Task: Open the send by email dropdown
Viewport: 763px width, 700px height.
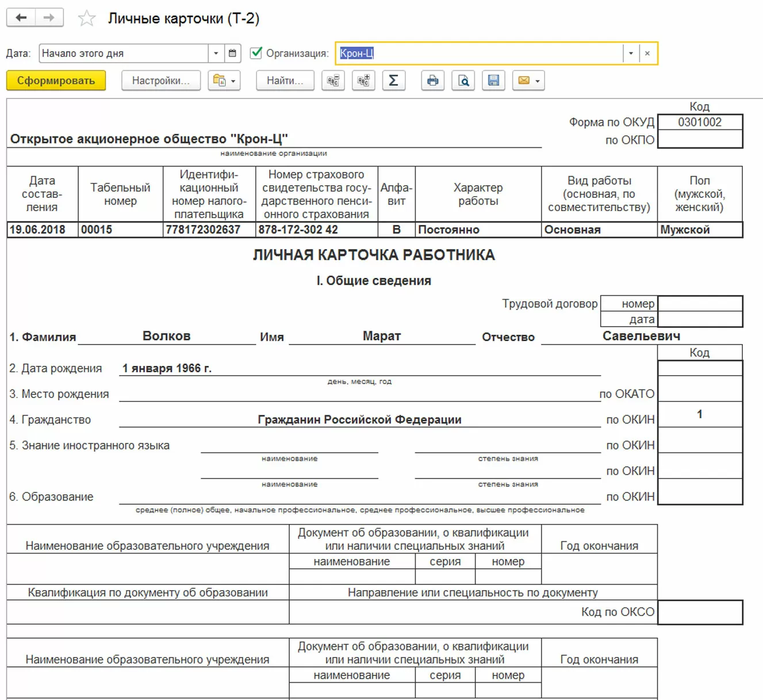Action: [528, 81]
